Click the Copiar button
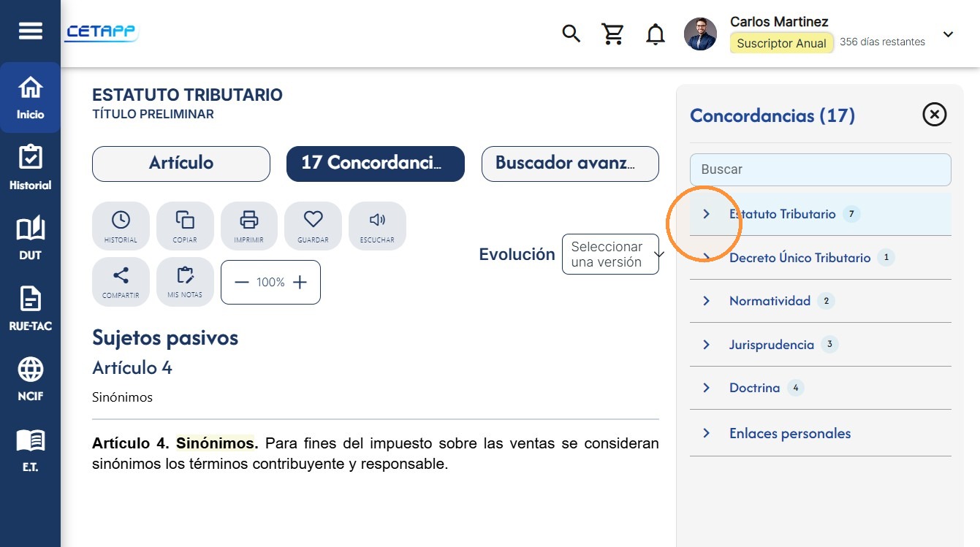 (x=185, y=226)
